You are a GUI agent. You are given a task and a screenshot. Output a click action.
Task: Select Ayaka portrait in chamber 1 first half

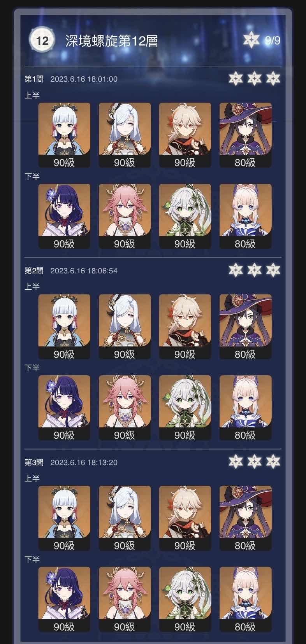click(64, 135)
